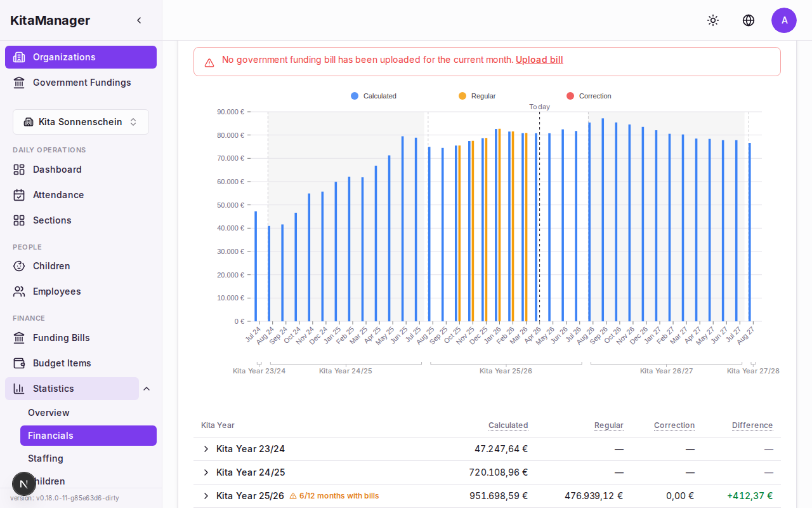Screen dimensions: 812x508
Task: Toggle light/dark theme sun icon
Action: tap(713, 20)
